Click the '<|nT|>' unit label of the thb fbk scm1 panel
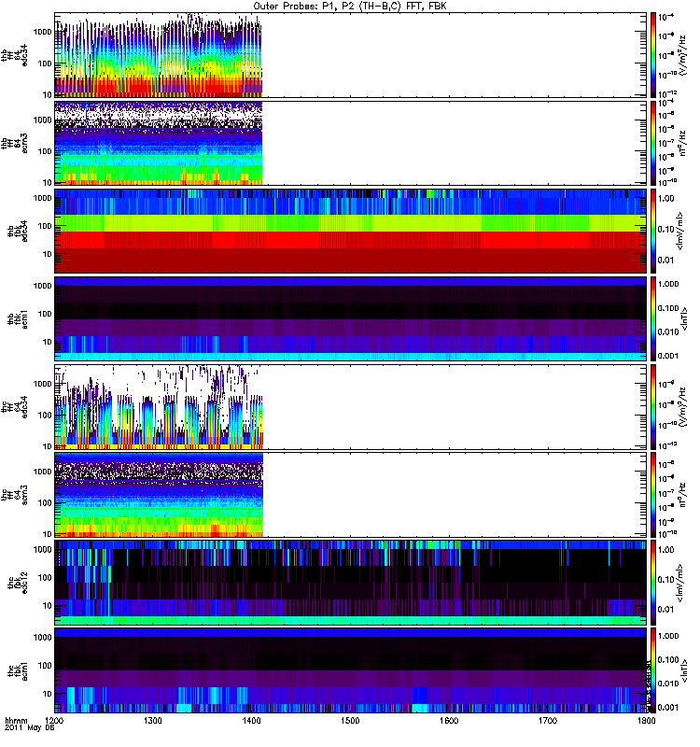 (685, 318)
